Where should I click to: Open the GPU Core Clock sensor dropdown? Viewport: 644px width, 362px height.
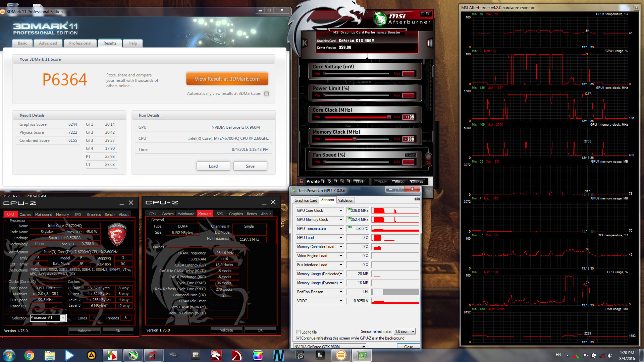[341, 210]
